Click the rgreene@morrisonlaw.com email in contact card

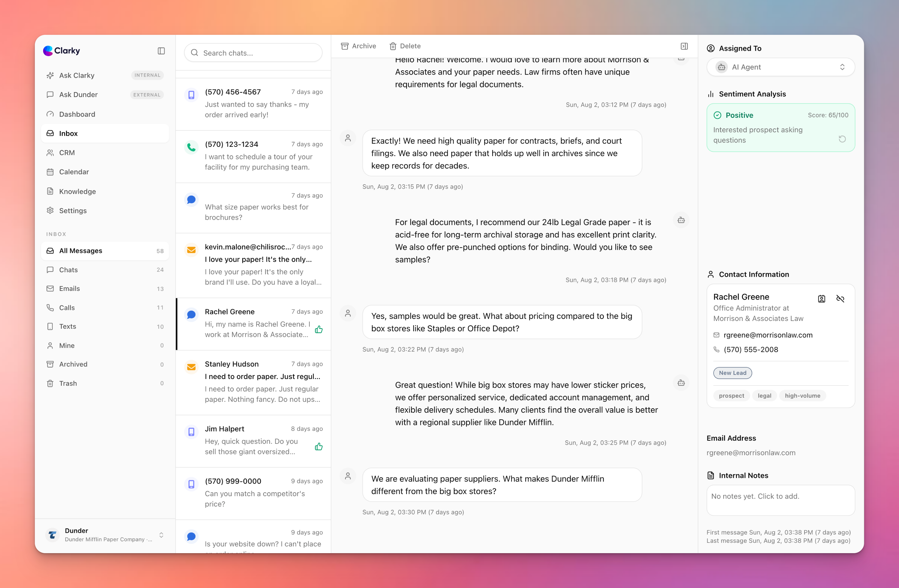768,335
